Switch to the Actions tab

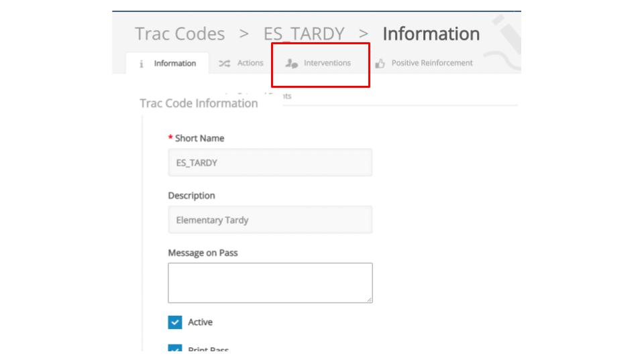click(250, 63)
